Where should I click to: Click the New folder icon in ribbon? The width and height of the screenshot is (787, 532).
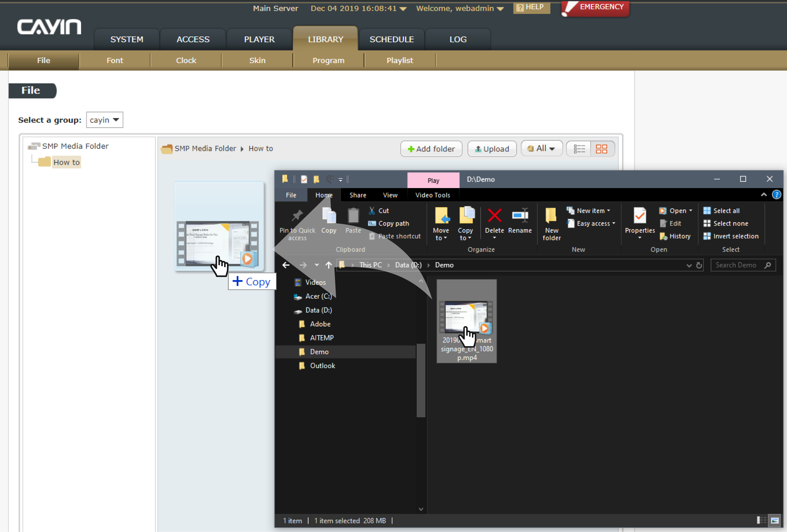[551, 215]
